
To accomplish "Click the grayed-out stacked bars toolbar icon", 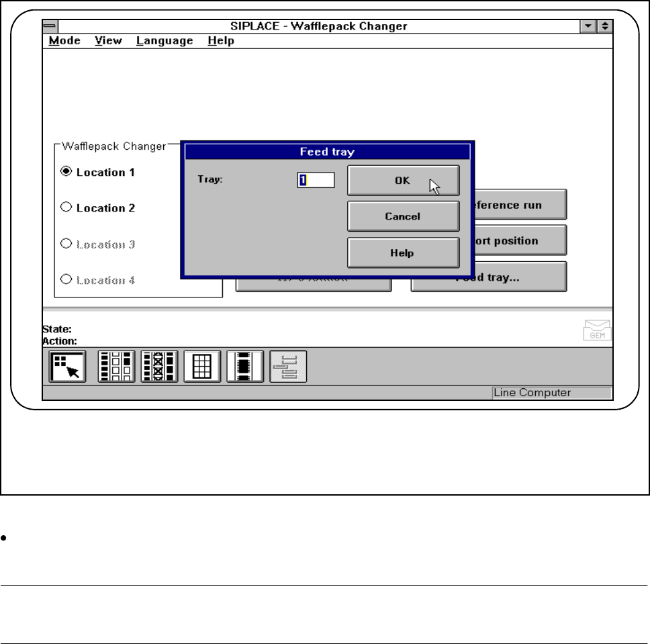I will point(288,366).
